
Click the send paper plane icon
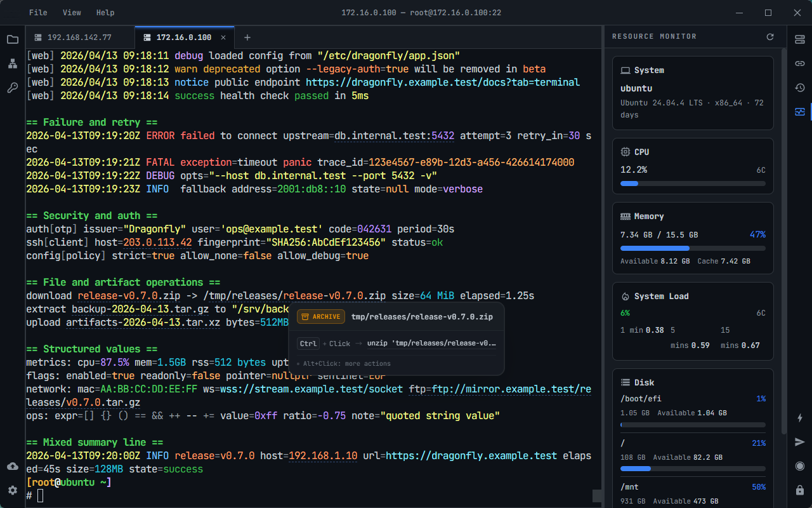[800, 442]
